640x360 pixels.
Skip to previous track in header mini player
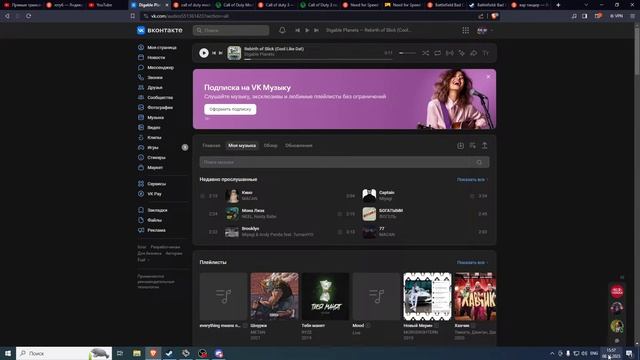(x=298, y=30)
